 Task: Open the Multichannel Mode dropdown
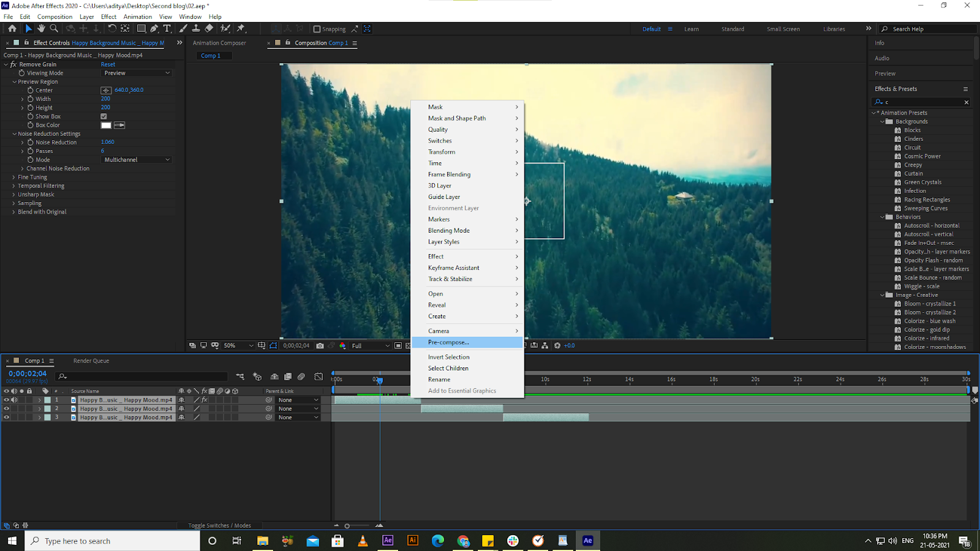(136, 159)
